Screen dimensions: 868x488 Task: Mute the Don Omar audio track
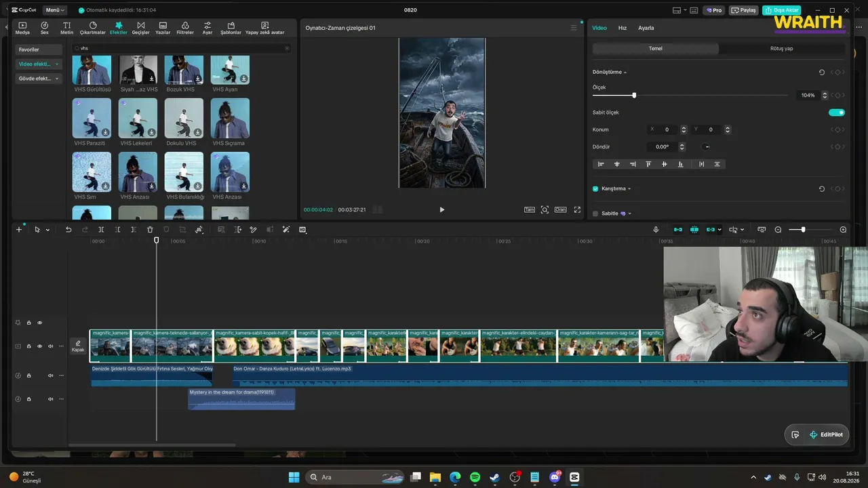click(x=50, y=375)
